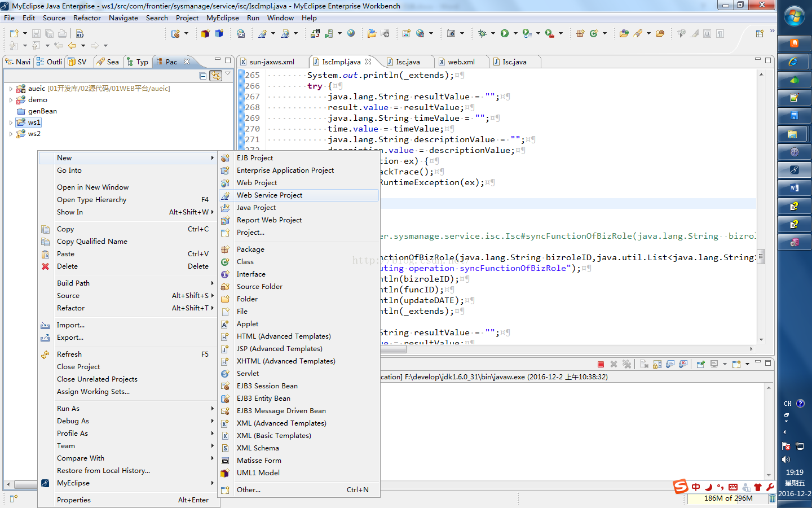The height and width of the screenshot is (508, 812).
Task: Click the New Java Class icon in toolbar
Action: [594, 34]
